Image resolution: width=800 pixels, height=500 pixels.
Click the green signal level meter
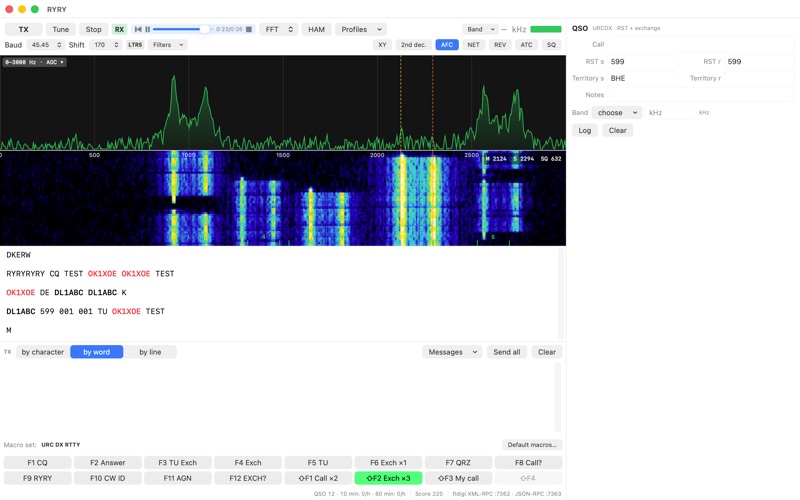(x=546, y=29)
